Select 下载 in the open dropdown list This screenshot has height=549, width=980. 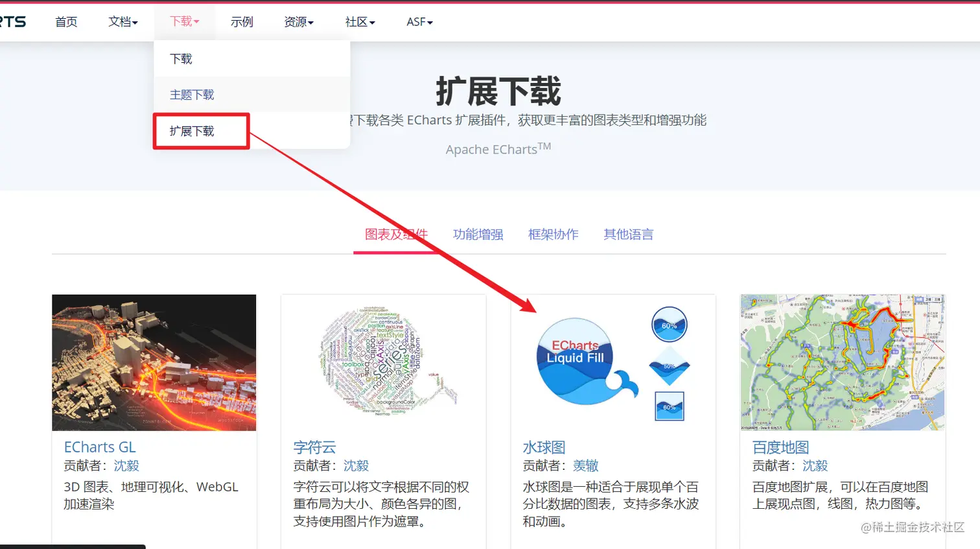[252, 59]
